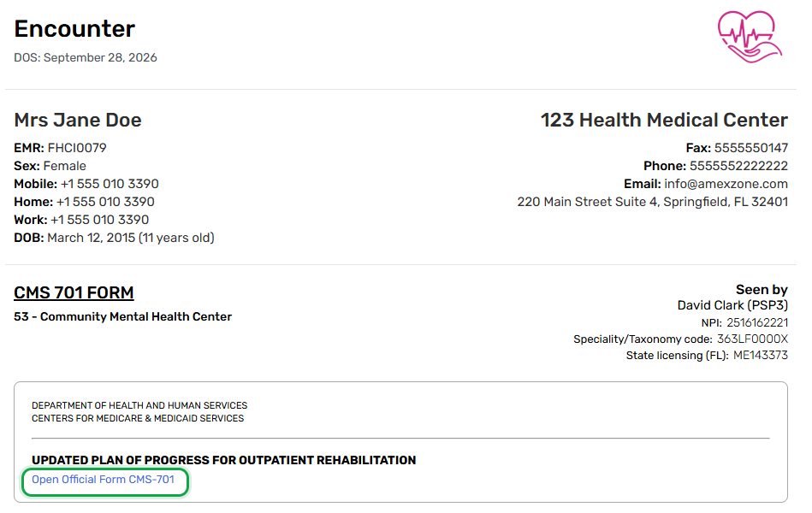Screen dimensions: 812x513
Task: Click email info@amexzone.com
Action: [x=726, y=184]
